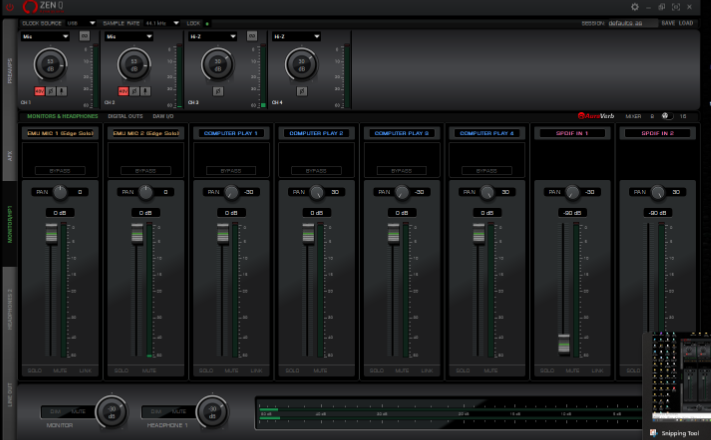Click BYPASS on COMPUTER PLAY 1 channel
The height and width of the screenshot is (440, 711).
point(231,171)
